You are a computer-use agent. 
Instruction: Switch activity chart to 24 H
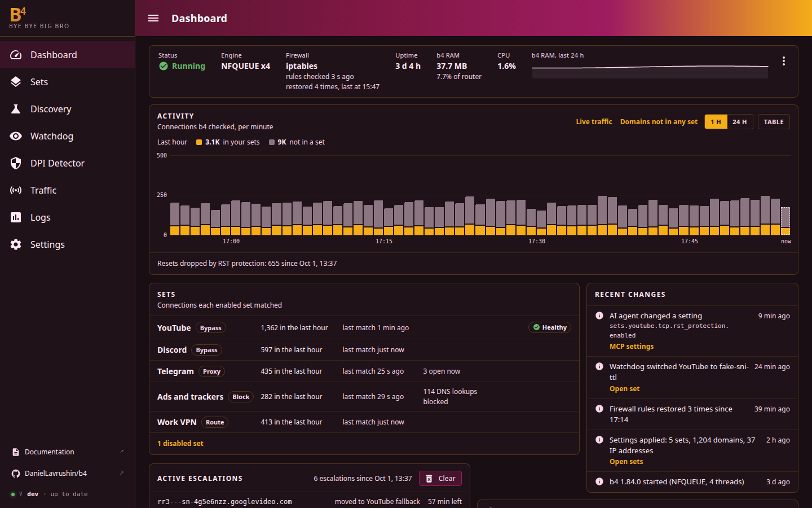coord(740,122)
